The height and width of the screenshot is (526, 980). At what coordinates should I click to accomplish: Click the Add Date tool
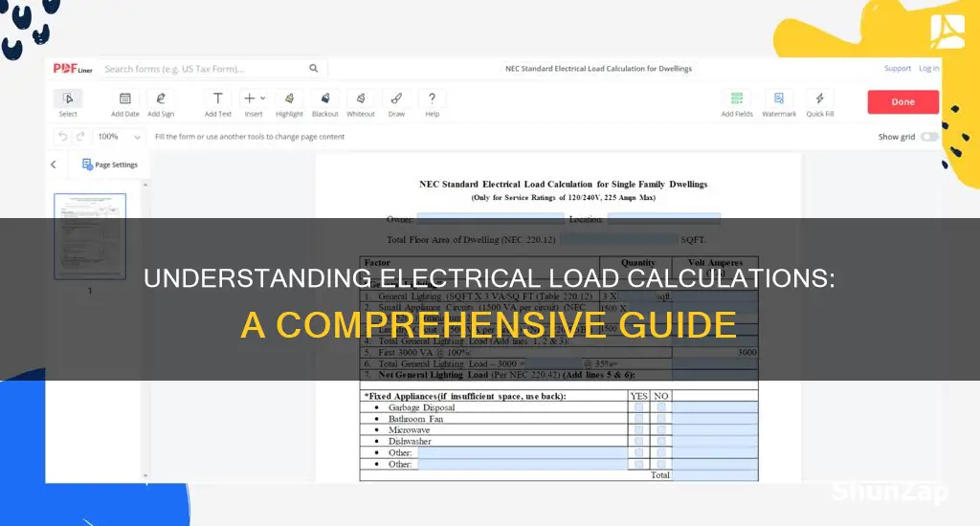(x=125, y=103)
